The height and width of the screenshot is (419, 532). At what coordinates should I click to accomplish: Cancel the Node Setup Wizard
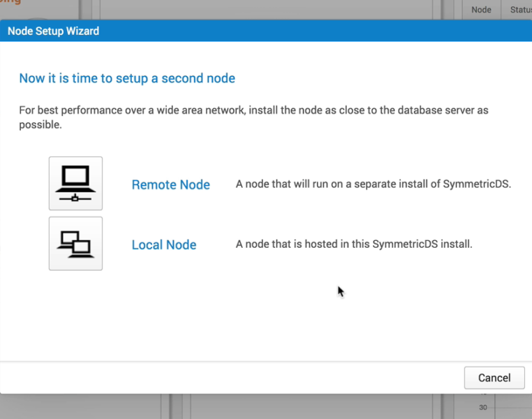tap(494, 378)
